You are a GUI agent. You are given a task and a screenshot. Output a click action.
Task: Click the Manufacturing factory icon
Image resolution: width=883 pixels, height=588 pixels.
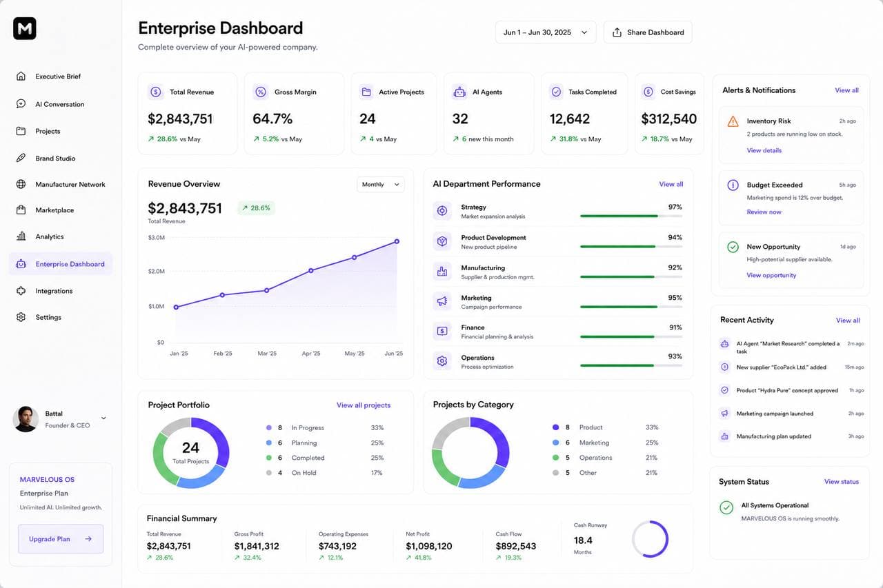(x=442, y=272)
